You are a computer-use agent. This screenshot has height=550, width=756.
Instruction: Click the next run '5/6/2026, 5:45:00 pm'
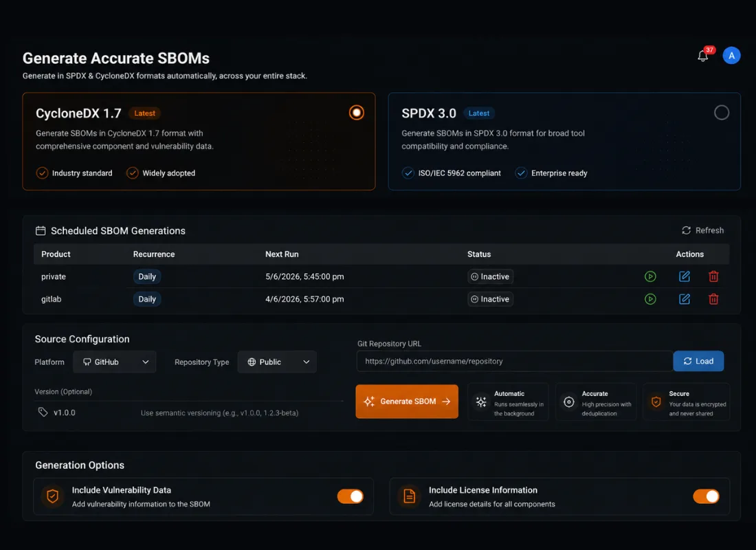(304, 276)
